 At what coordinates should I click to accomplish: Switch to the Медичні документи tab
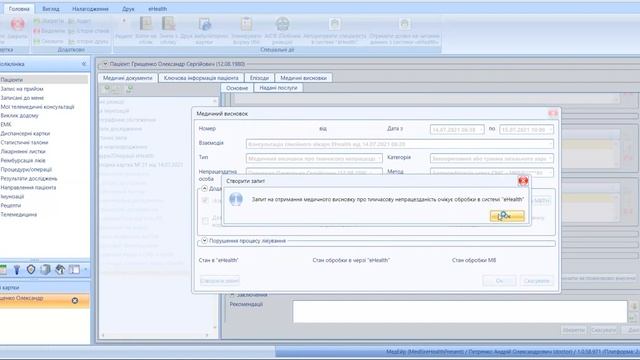(x=127, y=78)
